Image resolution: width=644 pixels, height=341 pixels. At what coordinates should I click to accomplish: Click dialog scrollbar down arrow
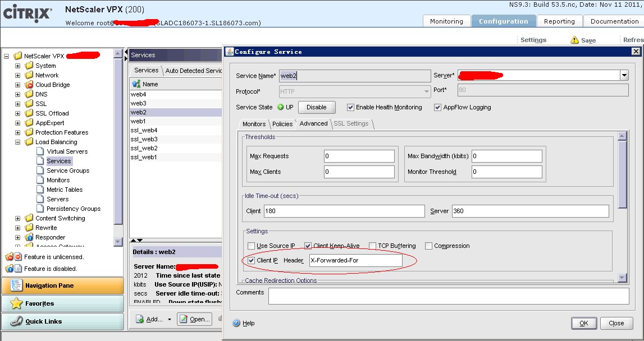pos(622,278)
